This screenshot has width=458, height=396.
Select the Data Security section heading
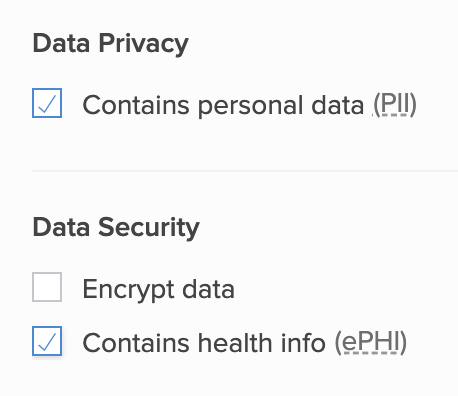116,228
